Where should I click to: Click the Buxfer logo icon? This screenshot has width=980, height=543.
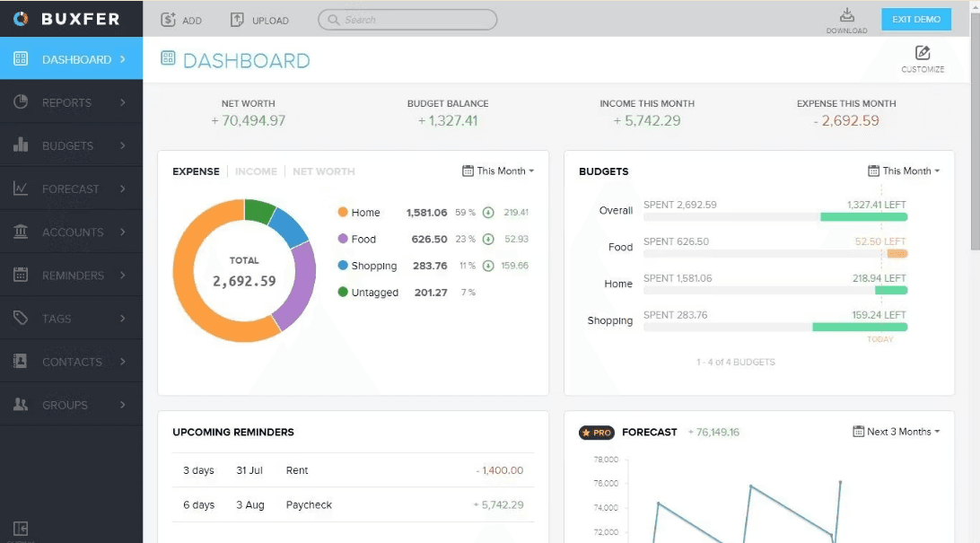pyautogui.click(x=21, y=19)
